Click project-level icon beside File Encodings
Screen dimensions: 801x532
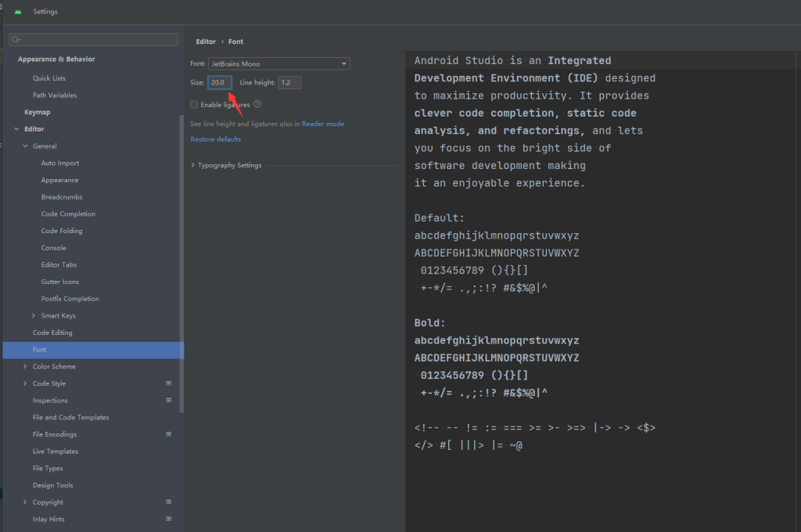pyautogui.click(x=169, y=434)
